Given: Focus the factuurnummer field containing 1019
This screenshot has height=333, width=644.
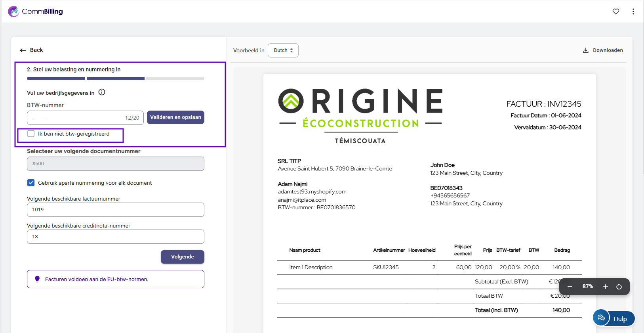Looking at the screenshot, I should (115, 210).
